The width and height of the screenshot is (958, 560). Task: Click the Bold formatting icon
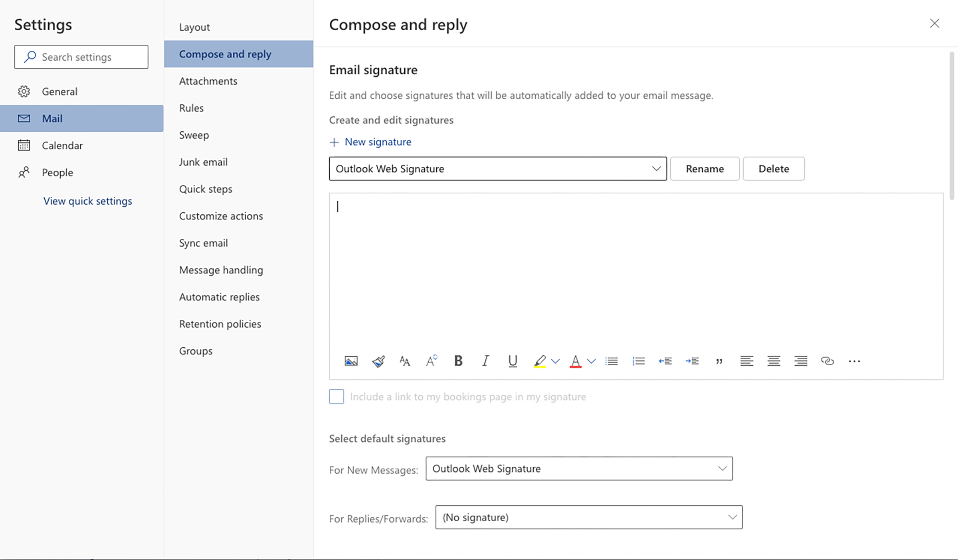(x=457, y=360)
